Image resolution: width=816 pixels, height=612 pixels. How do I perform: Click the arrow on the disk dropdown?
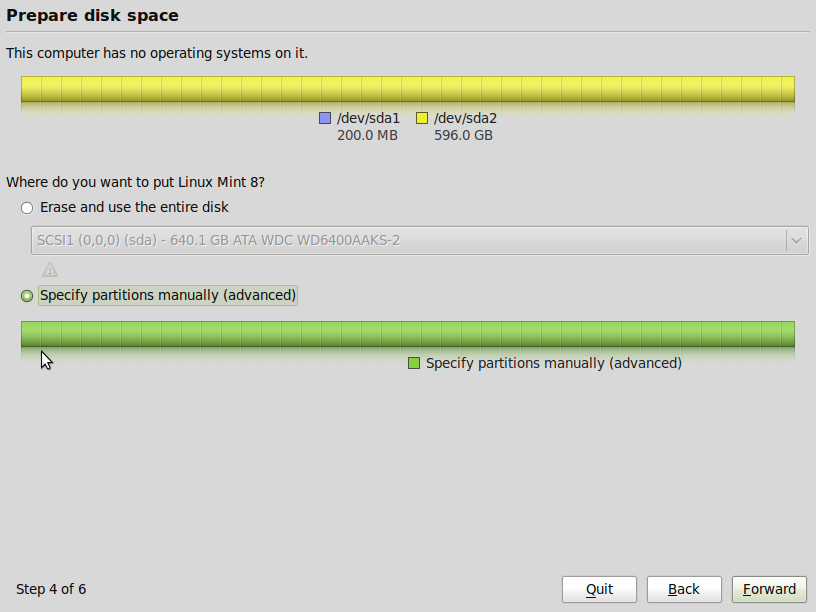(x=797, y=240)
